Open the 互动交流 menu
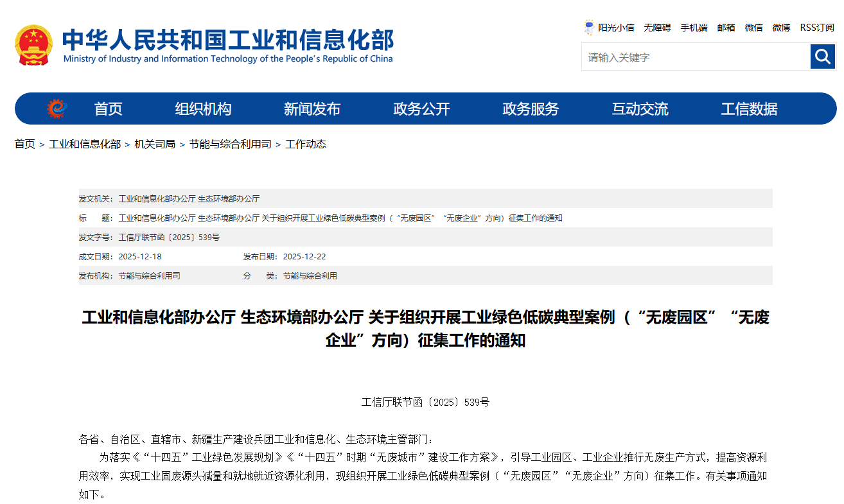 coord(640,109)
